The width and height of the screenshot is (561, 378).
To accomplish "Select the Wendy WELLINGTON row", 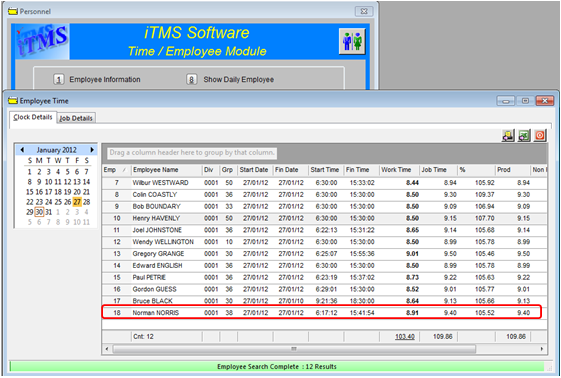I will pyautogui.click(x=324, y=242).
